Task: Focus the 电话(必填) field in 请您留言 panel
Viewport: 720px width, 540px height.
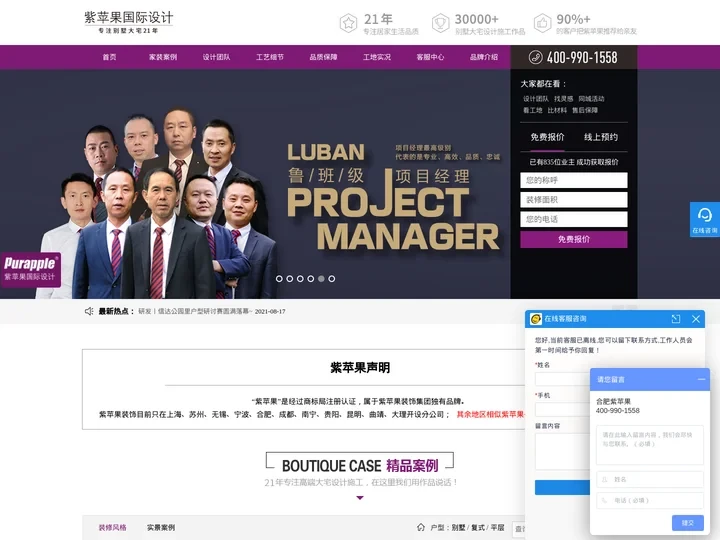Action: click(650, 501)
